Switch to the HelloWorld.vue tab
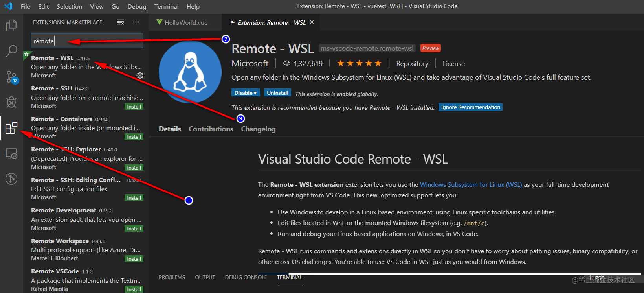The height and width of the screenshot is (293, 644). point(185,22)
